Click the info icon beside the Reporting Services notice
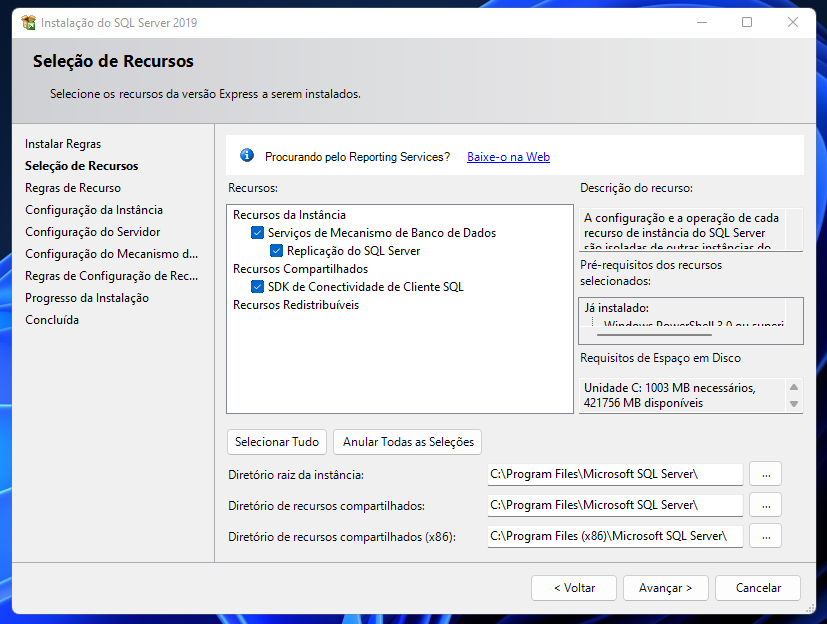Viewport: 827px width, 624px height. click(x=246, y=154)
